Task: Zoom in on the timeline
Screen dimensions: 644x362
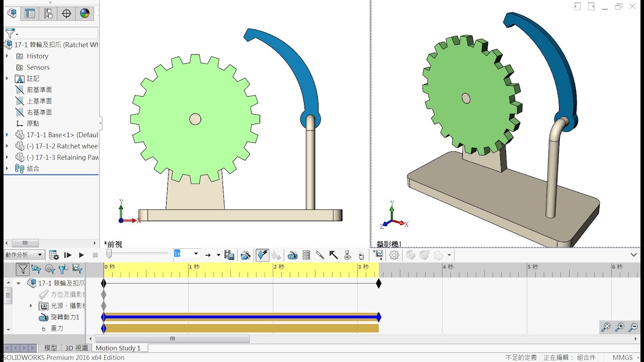Action: (x=620, y=327)
